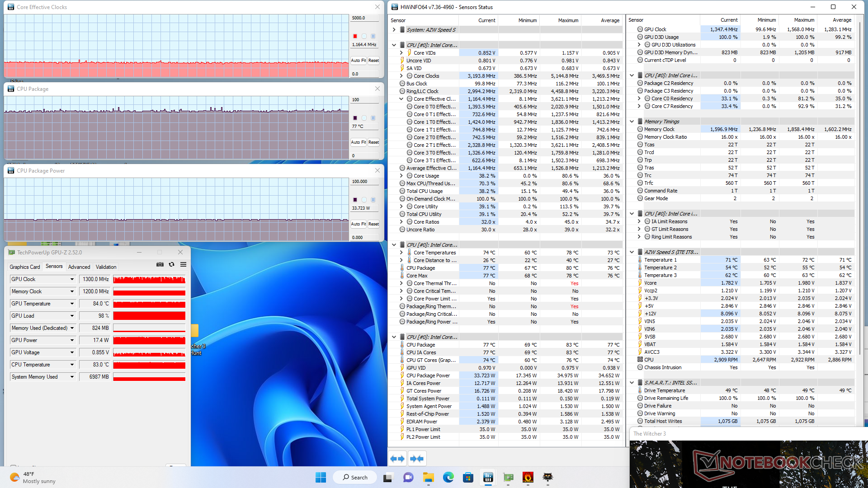
Task: Open Task View from the taskbar
Action: click(x=388, y=477)
